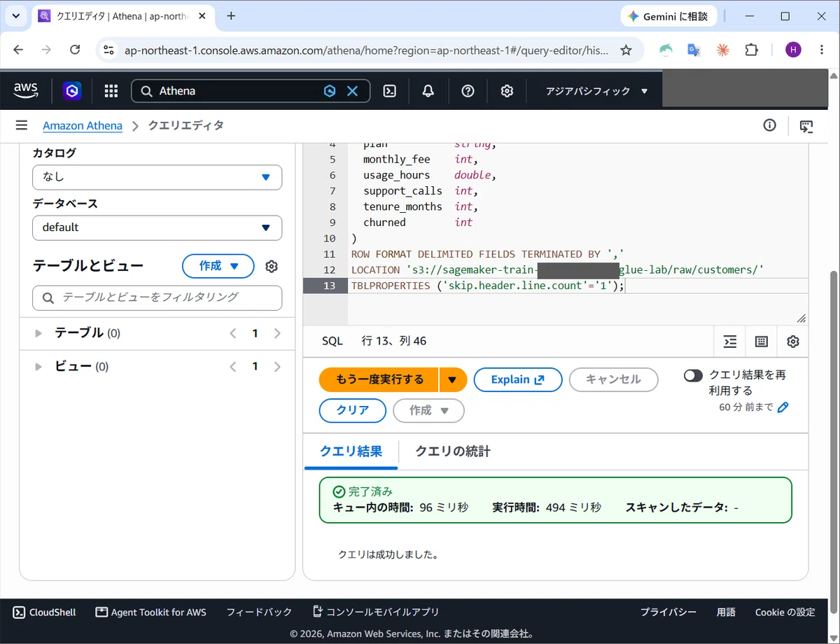Open the tutorial panel icon below navbar

(806, 127)
